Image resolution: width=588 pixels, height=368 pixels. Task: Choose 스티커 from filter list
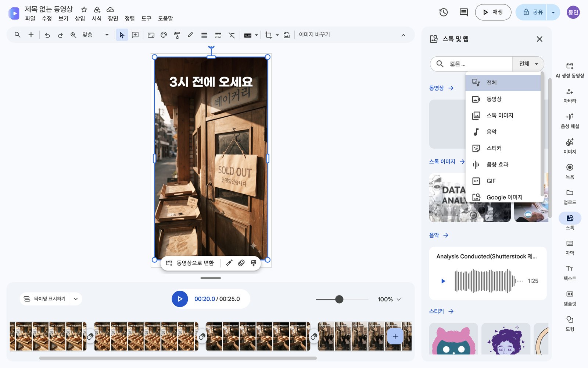pyautogui.click(x=503, y=148)
